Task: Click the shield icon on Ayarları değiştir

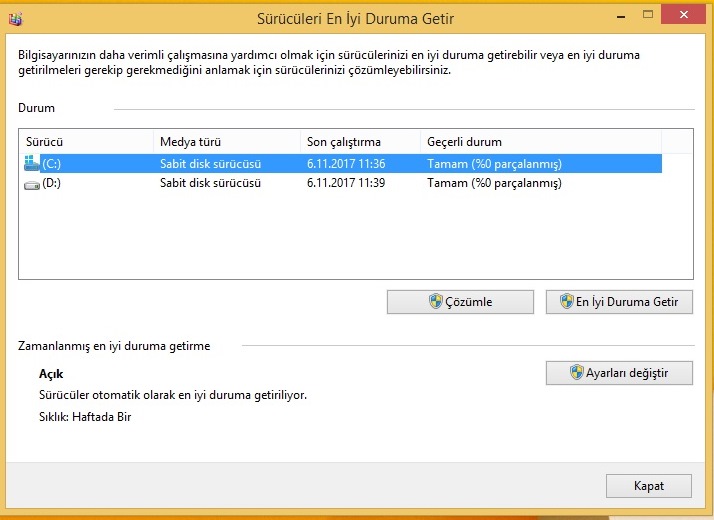Action: [x=576, y=372]
